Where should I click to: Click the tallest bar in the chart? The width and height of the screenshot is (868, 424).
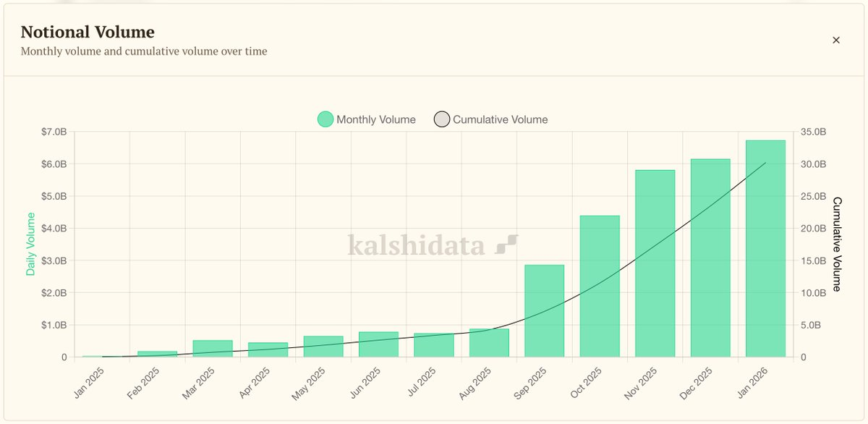tap(764, 246)
